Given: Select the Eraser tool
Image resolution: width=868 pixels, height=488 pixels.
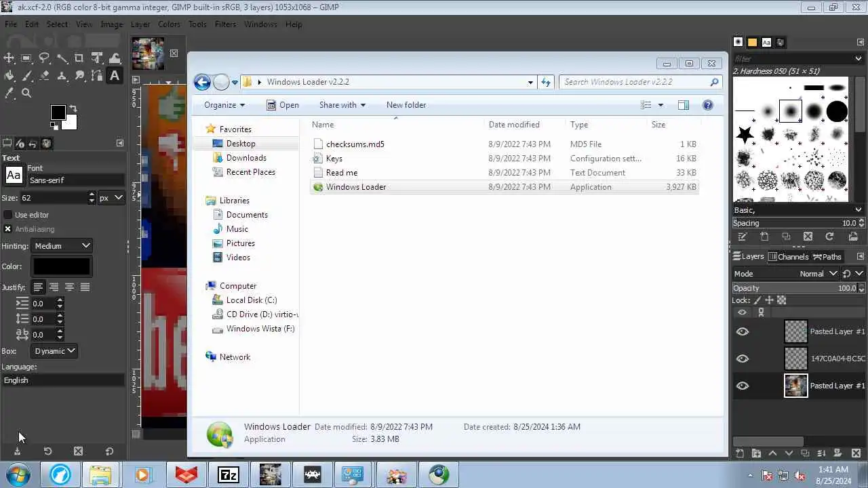Looking at the screenshot, I should pos(44,76).
